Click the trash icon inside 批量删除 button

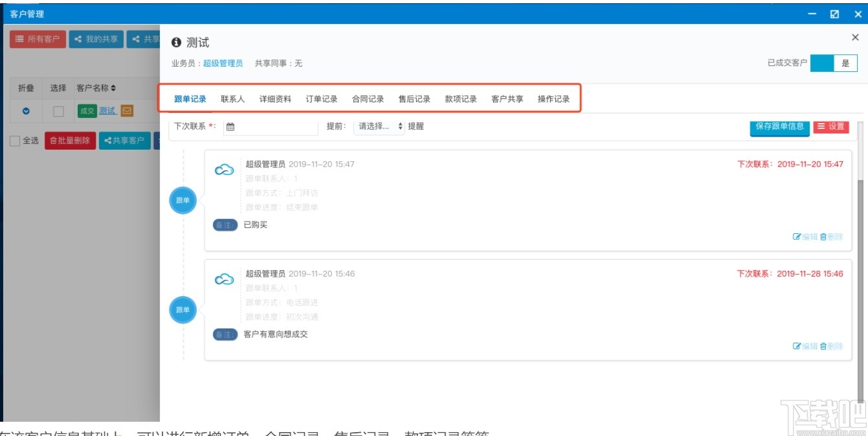pos(54,141)
